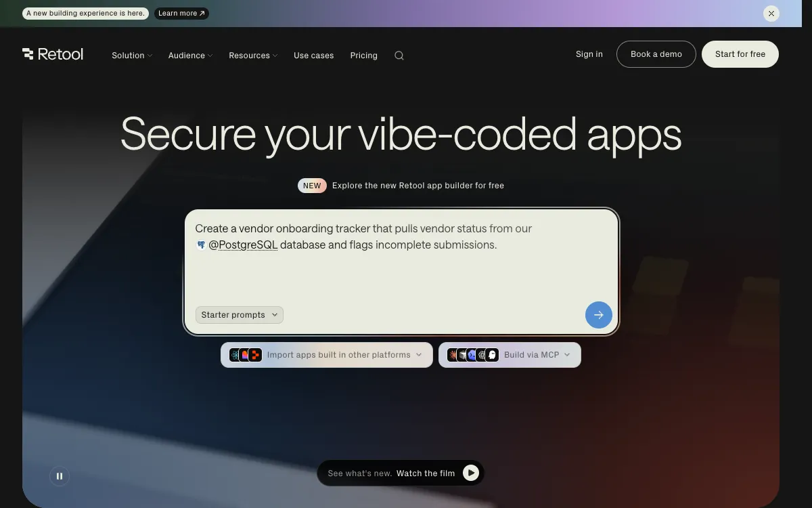Viewport: 812px width, 508px height.
Task: Expand Import apps built in other platforms
Action: click(327, 355)
